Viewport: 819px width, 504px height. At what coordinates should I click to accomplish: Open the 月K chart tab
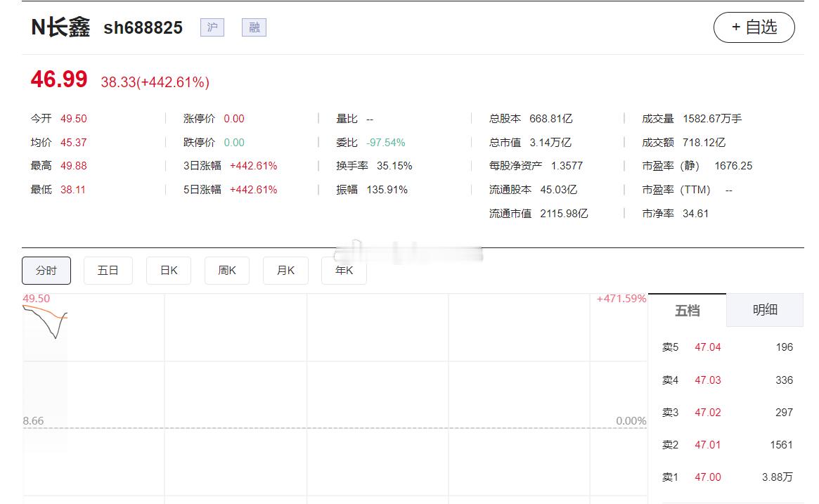point(285,271)
